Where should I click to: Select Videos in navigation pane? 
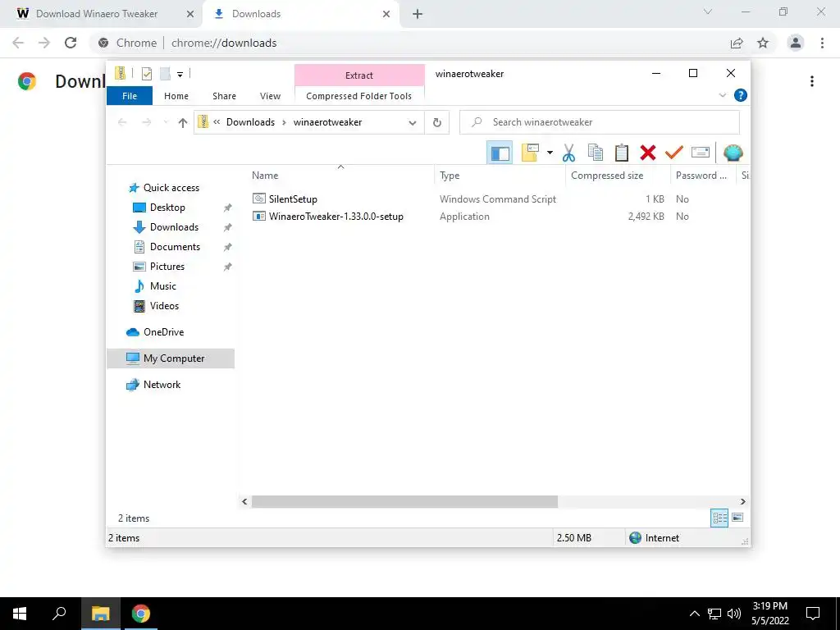click(x=164, y=306)
